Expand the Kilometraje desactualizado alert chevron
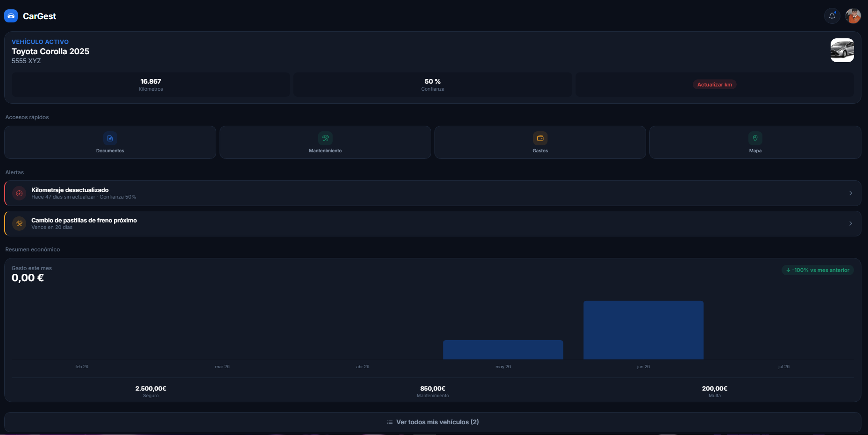This screenshot has width=868, height=435. [851, 193]
